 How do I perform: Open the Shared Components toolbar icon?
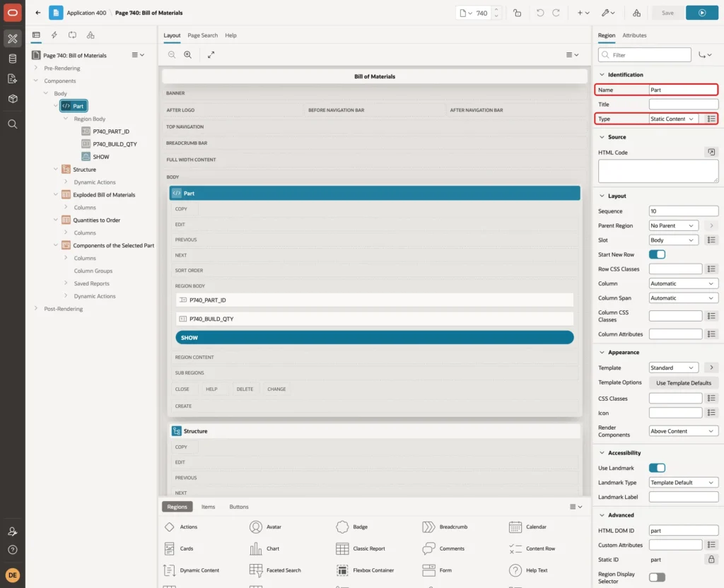(x=637, y=13)
